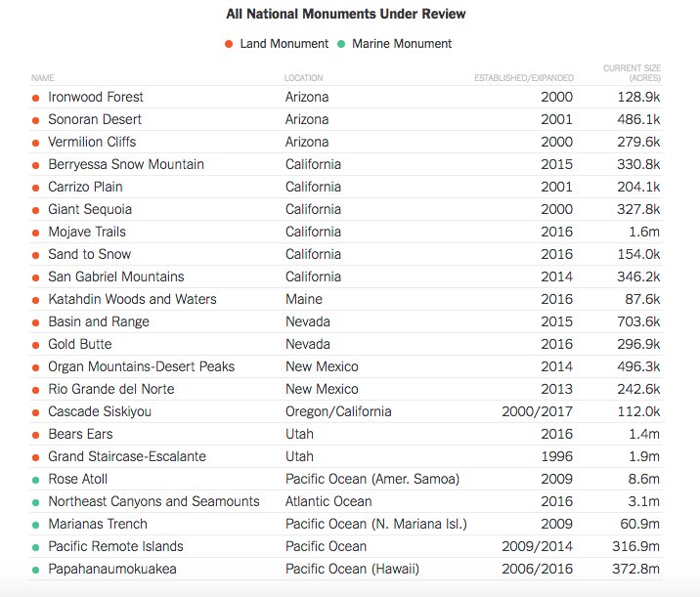The height and width of the screenshot is (597, 700).
Task: Click the 2006/2016 established date
Action: click(537, 569)
